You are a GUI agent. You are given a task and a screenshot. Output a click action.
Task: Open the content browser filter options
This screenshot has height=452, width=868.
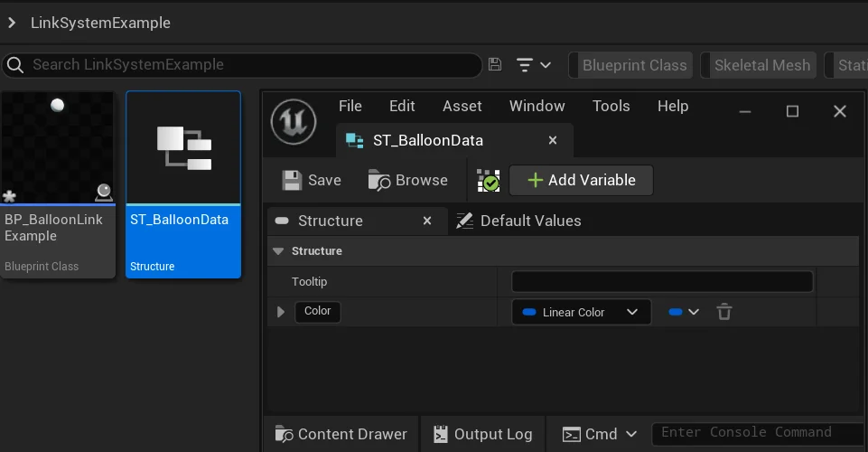[x=534, y=65]
